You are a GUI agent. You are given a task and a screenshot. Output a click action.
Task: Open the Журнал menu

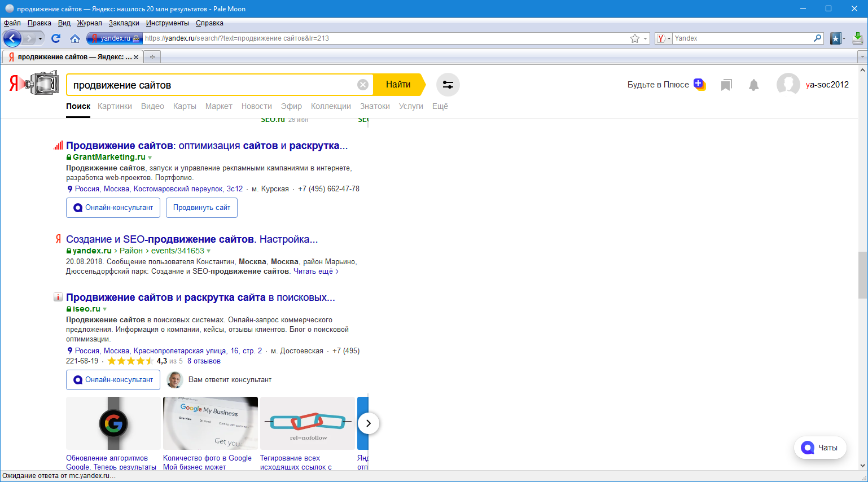90,23
